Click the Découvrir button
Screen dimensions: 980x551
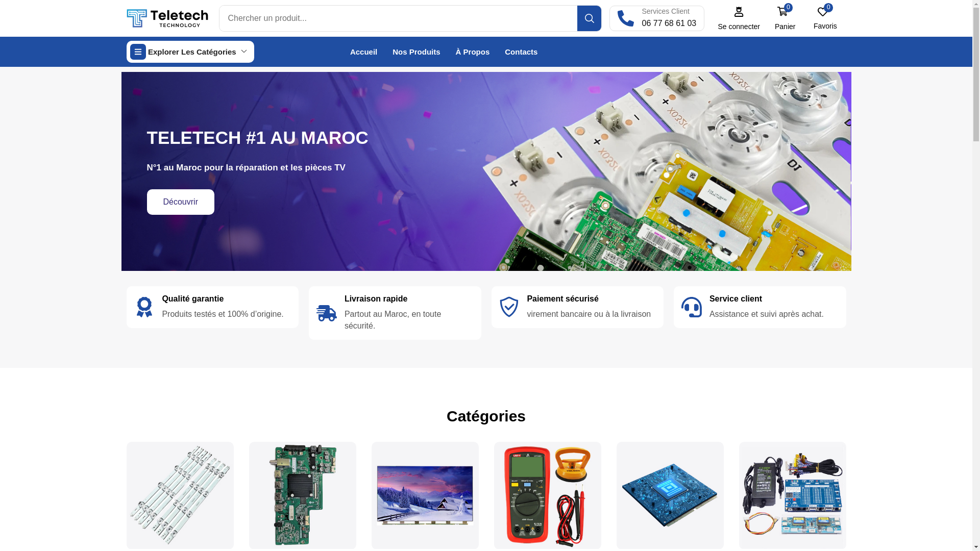(x=181, y=202)
